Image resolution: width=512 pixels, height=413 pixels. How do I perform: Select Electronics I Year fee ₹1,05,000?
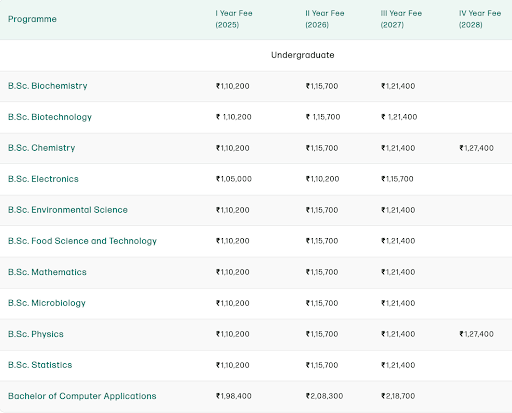coord(234,179)
